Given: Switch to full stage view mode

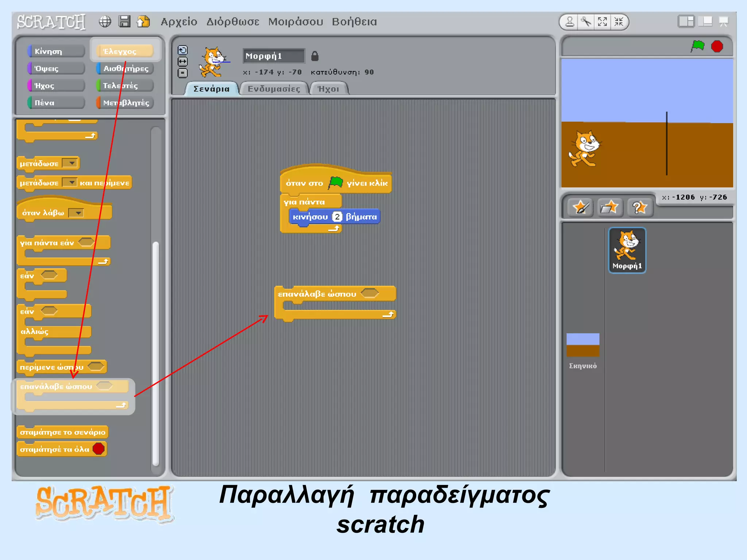Looking at the screenshot, I should point(705,22).
